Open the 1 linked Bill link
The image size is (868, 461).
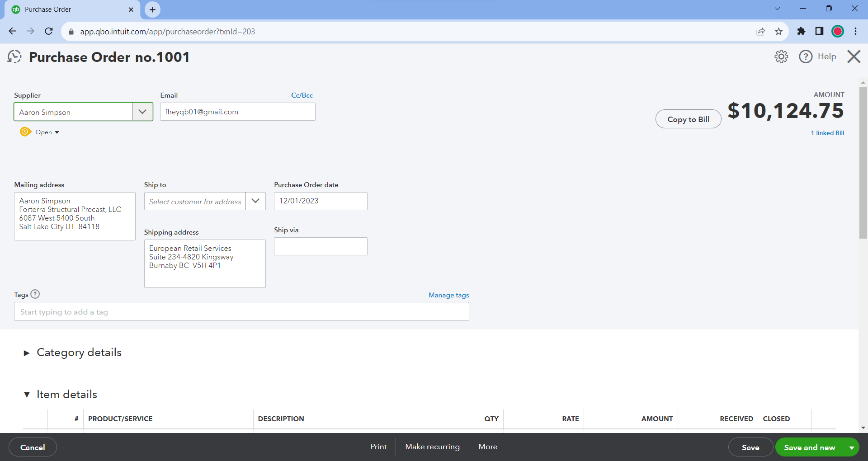point(827,133)
